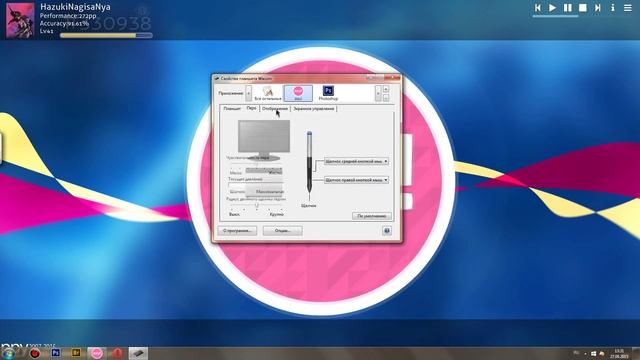Skip to next track in osu! player
640x360 pixels.
[x=598, y=8]
